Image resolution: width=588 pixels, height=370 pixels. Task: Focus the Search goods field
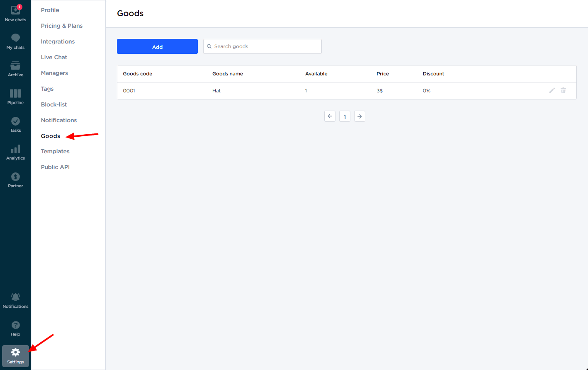(x=265, y=46)
